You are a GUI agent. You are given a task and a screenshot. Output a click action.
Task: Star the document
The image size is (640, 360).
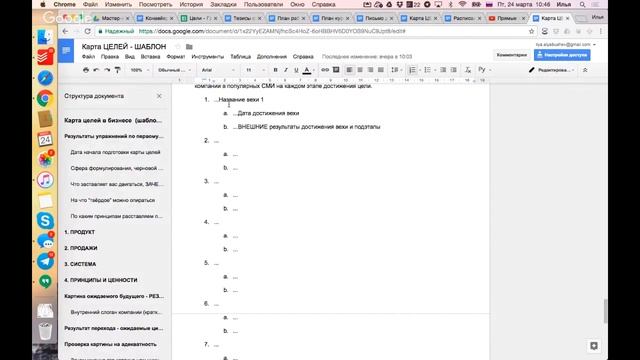point(178,47)
